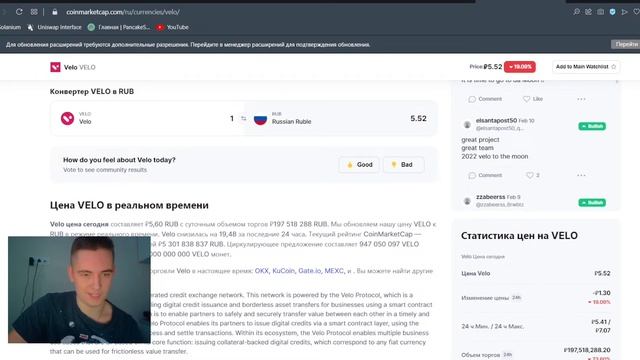640x360 pixels.
Task: Open the OKX exchange link
Action: (x=262, y=271)
